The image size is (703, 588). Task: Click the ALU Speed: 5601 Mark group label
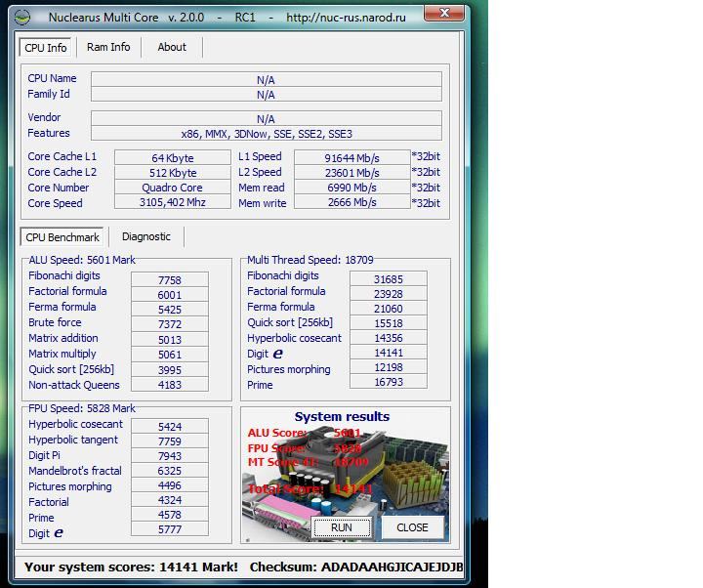coord(82,260)
